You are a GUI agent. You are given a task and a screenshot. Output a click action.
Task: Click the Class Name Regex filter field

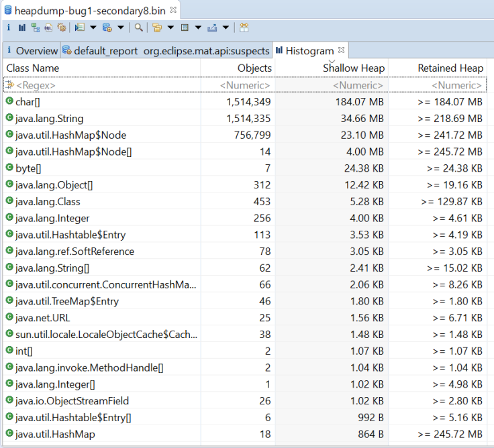click(x=101, y=85)
